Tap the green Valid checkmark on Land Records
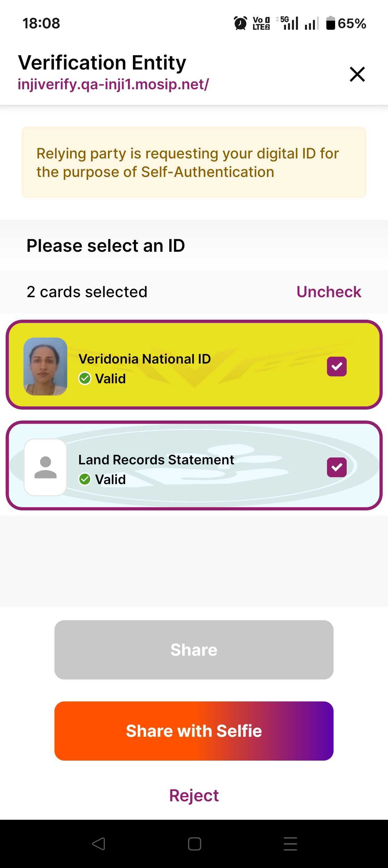The height and width of the screenshot is (868, 388). click(x=85, y=479)
